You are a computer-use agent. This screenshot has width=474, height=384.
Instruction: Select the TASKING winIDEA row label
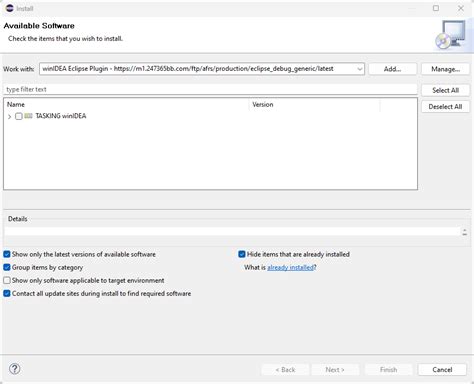coord(61,116)
